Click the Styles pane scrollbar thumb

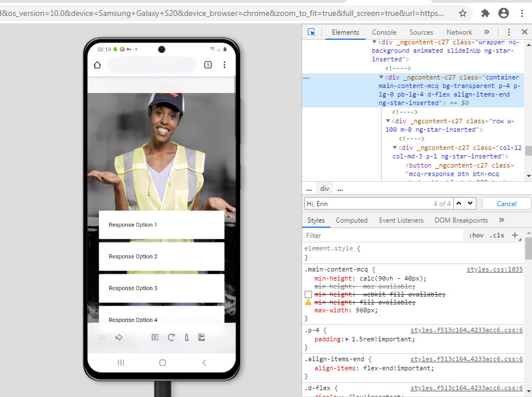pos(528,248)
